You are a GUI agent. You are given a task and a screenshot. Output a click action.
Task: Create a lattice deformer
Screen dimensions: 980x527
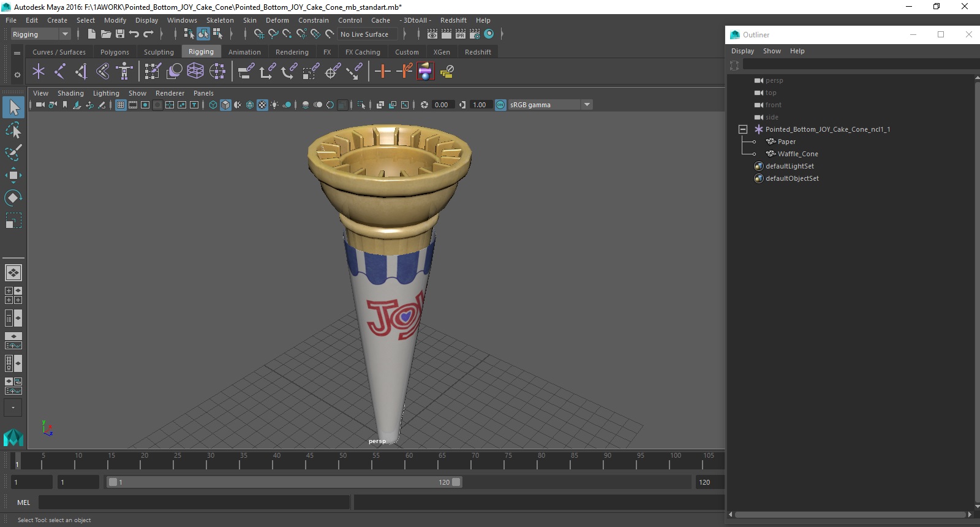click(195, 72)
